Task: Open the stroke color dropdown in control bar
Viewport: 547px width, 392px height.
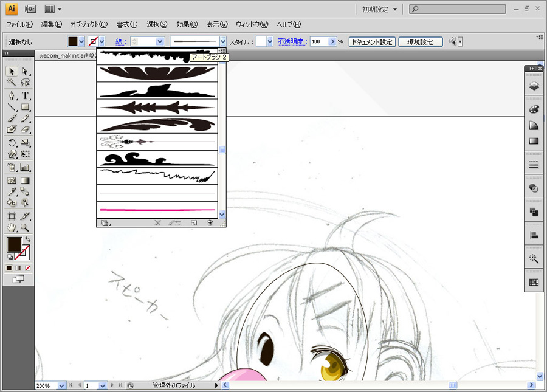Action: click(102, 41)
